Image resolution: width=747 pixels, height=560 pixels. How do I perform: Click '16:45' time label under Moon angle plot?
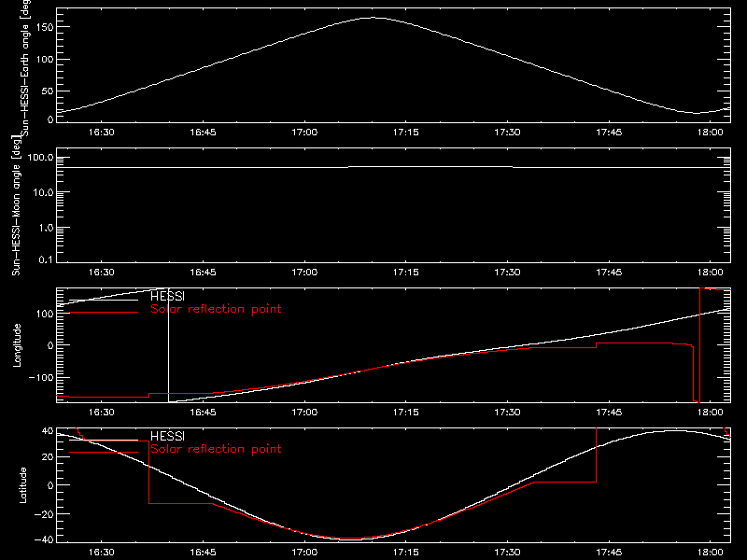click(203, 273)
